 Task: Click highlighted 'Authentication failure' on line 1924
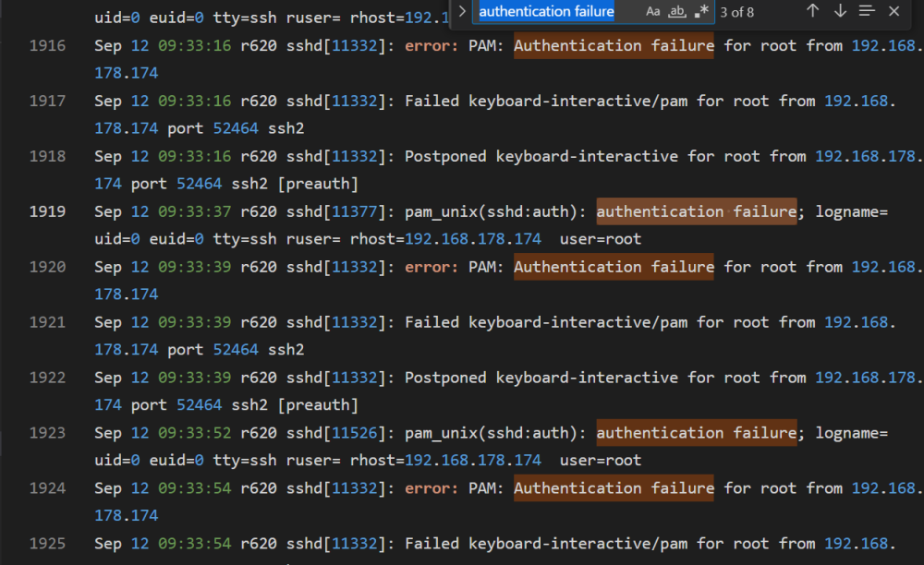pyautogui.click(x=614, y=488)
